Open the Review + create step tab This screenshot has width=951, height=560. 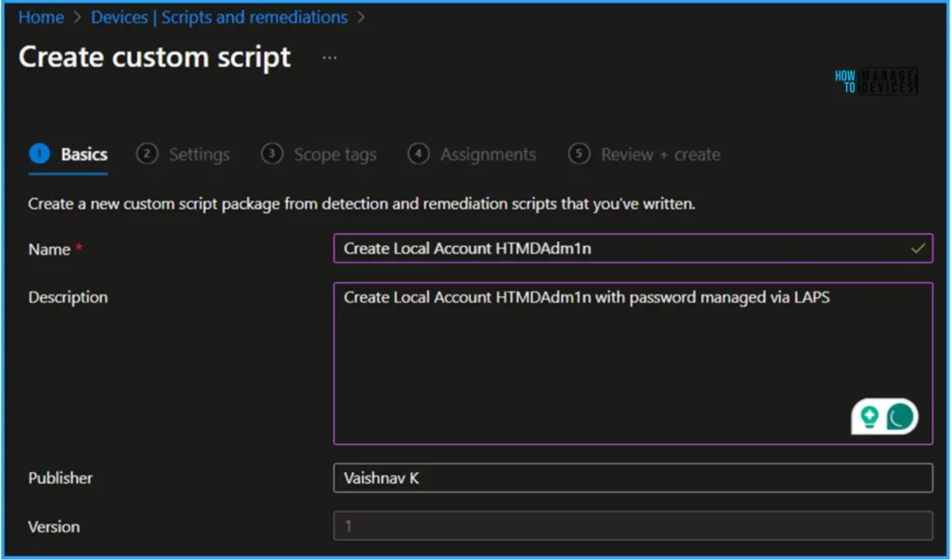pyautogui.click(x=645, y=155)
